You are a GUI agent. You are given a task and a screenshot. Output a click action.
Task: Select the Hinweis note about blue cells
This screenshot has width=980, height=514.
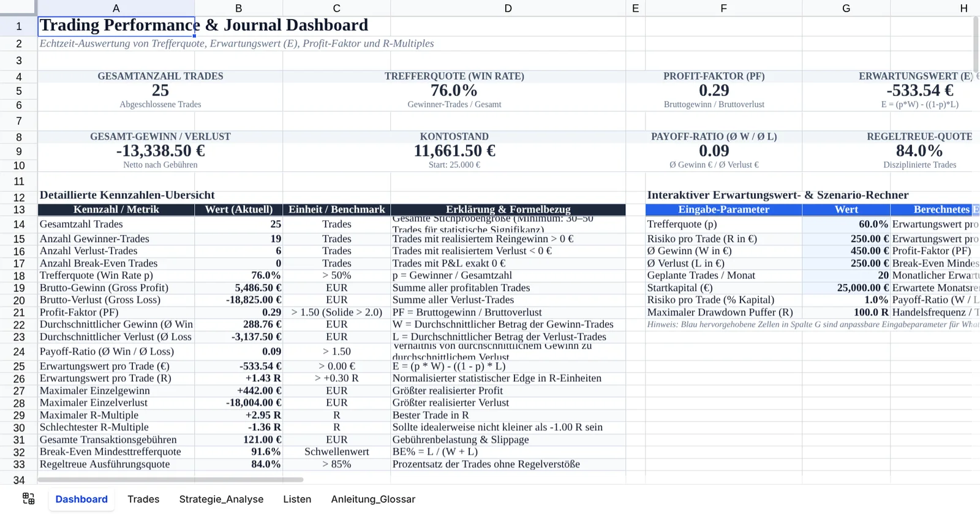coord(812,324)
